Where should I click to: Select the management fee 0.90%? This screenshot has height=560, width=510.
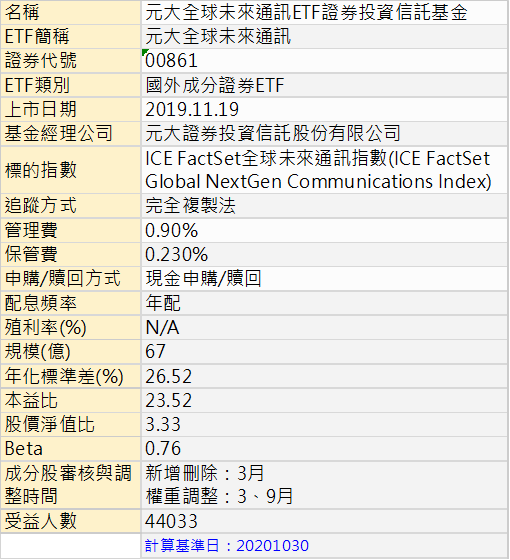[171, 230]
